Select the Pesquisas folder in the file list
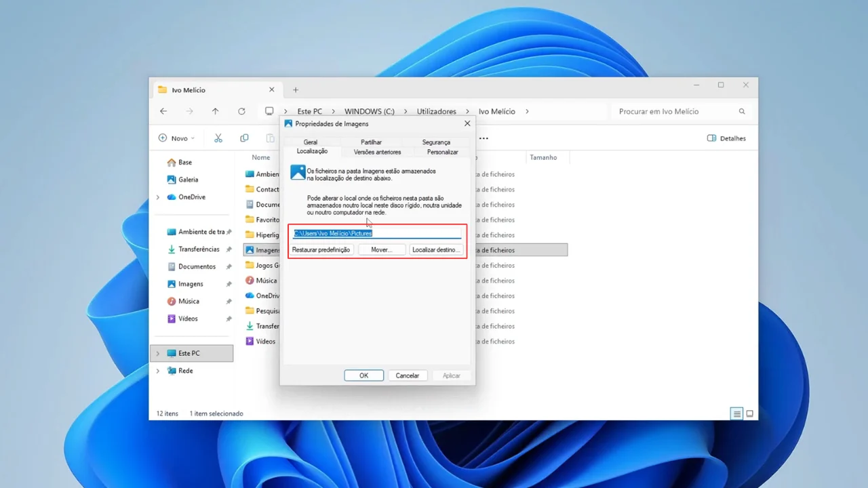The image size is (868, 488). click(x=262, y=311)
